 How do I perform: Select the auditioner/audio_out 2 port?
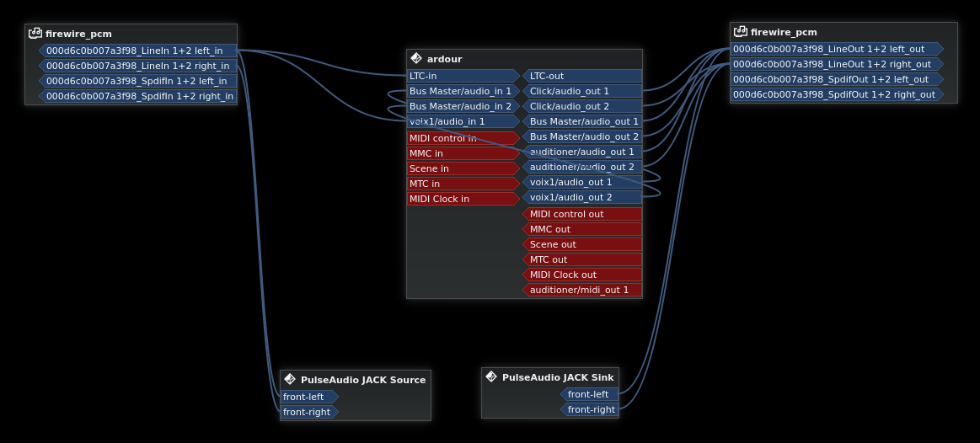click(582, 167)
